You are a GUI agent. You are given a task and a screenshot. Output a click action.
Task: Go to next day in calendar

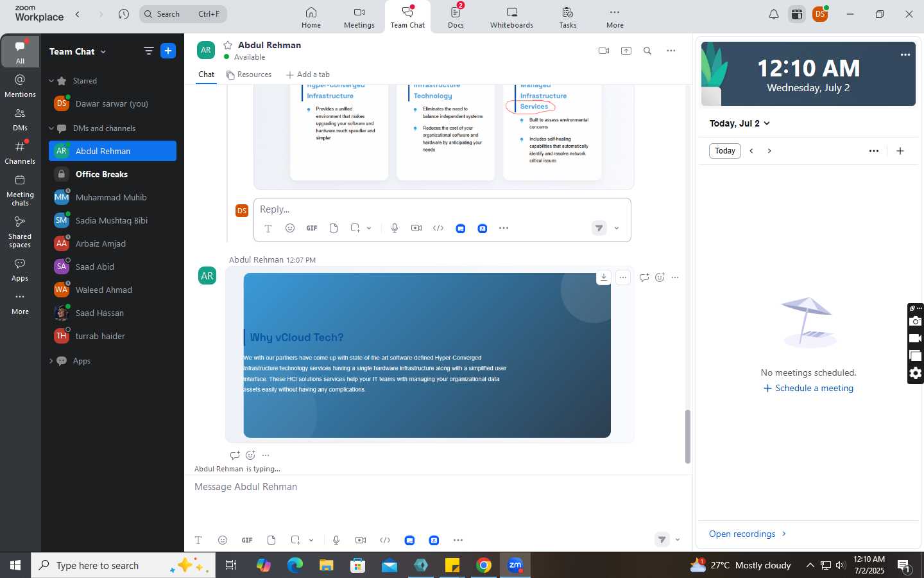tap(769, 151)
